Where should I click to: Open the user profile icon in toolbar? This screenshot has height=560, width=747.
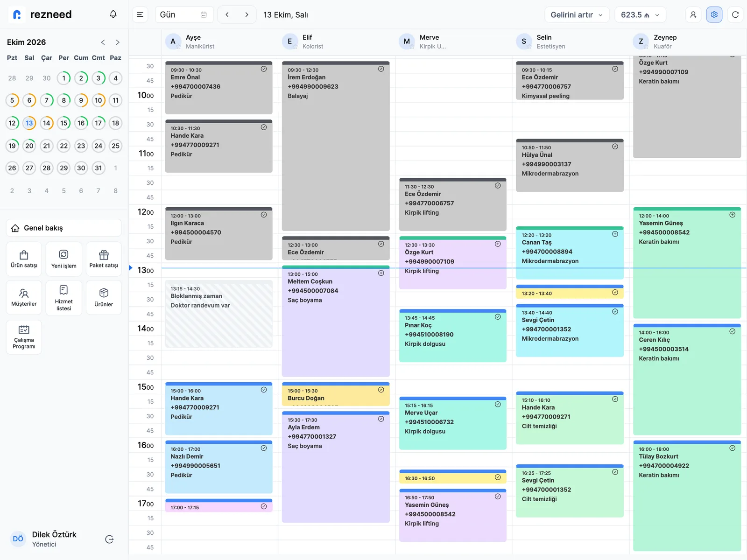click(693, 15)
